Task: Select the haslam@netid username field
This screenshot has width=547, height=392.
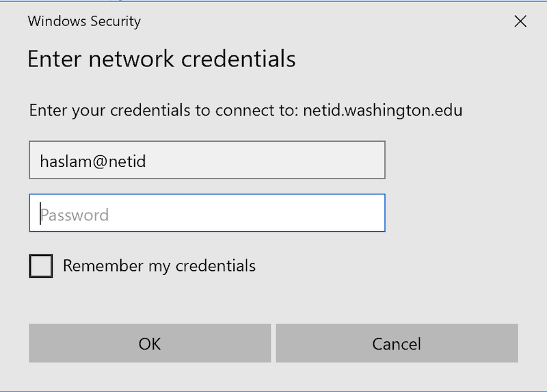Action: tap(207, 160)
